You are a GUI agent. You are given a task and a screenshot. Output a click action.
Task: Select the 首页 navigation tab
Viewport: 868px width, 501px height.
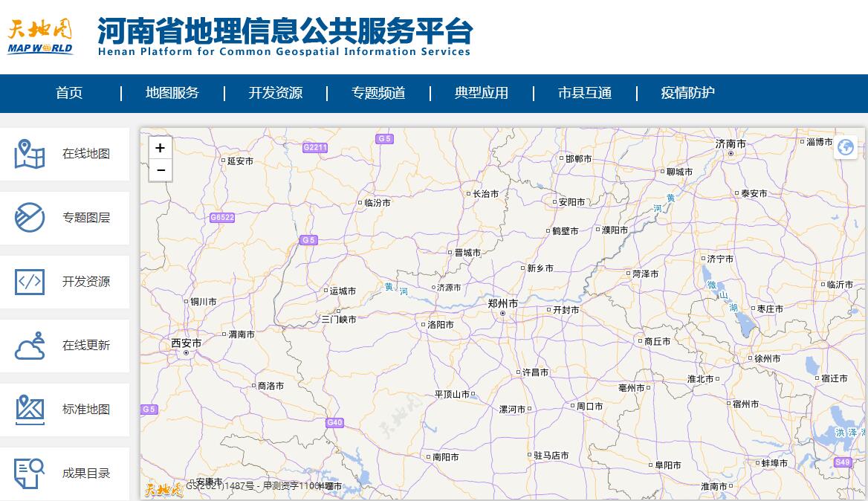point(68,93)
